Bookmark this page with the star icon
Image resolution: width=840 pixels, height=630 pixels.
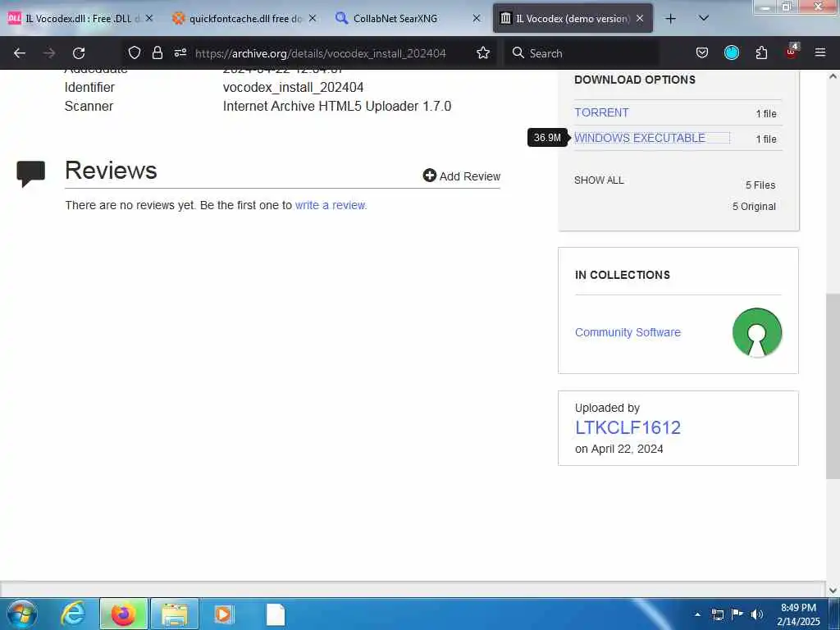483,52
